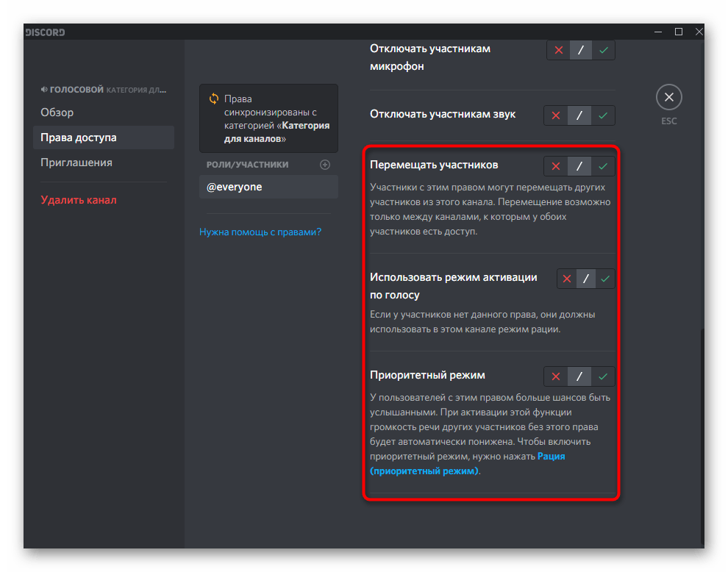Open the 'Обзор' settings tab
This screenshot has height=572, width=728.
104,112
